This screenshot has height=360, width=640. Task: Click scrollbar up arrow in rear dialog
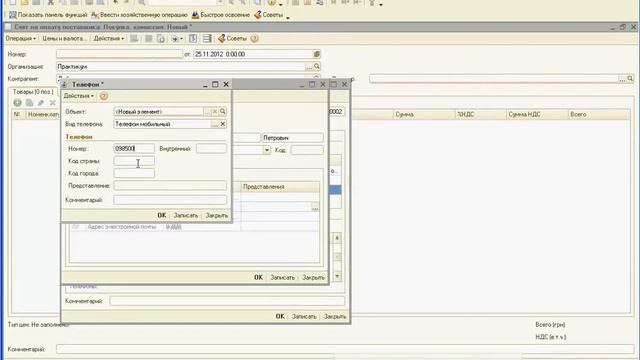tap(337, 238)
